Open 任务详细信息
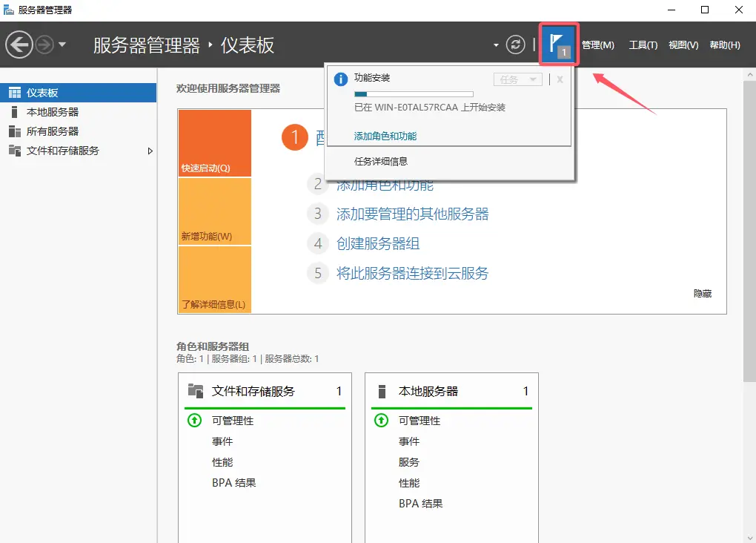This screenshot has height=543, width=756. (381, 161)
